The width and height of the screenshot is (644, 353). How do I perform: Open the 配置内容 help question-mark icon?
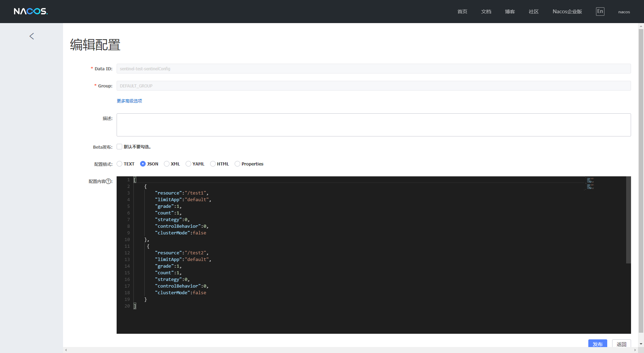(x=109, y=181)
